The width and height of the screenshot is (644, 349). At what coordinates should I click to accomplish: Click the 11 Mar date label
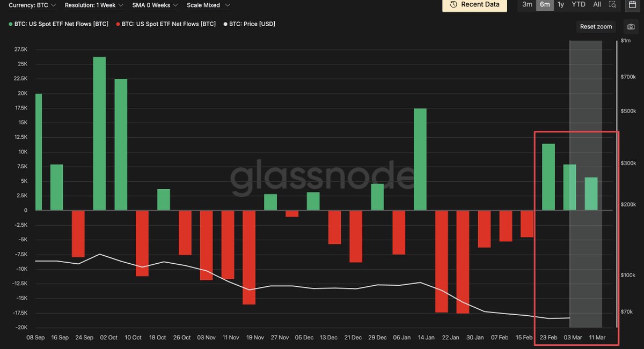click(598, 338)
